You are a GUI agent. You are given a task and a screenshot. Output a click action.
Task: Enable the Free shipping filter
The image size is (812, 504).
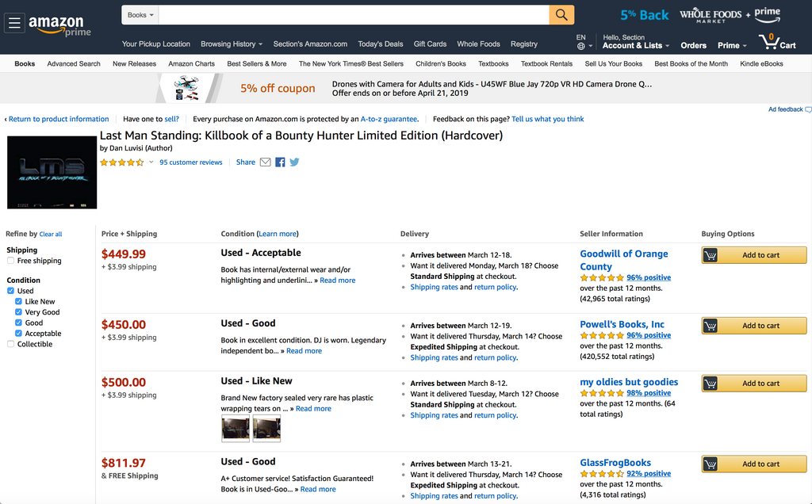[x=10, y=261]
